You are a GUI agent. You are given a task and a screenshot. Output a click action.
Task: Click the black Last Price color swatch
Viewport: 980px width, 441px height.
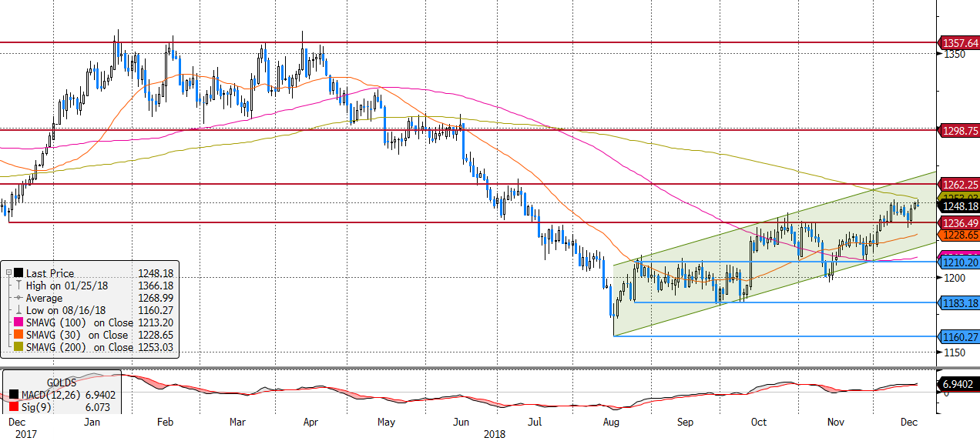18,273
